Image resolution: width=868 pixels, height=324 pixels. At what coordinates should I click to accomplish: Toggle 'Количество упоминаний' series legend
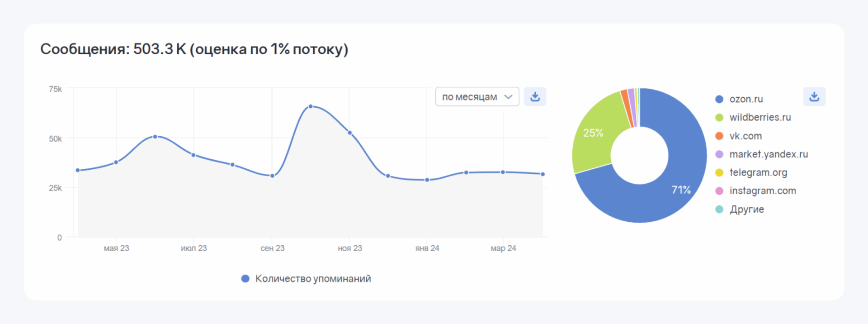[313, 279]
